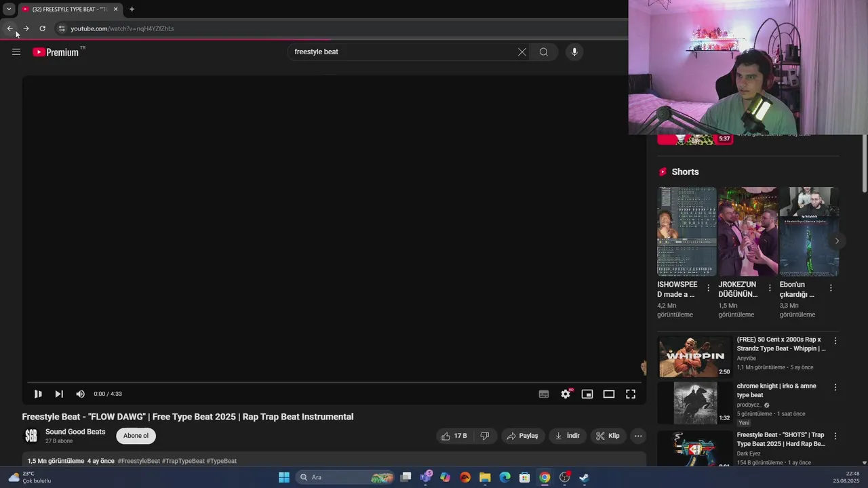This screenshot has height=488, width=868.
Task: Open a new browser tab
Action: click(x=132, y=9)
